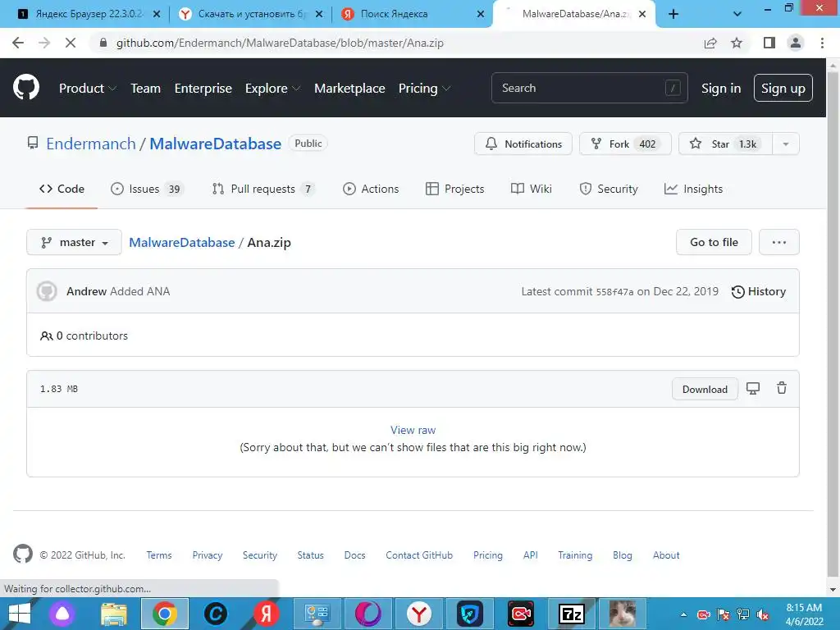Image resolution: width=840 pixels, height=630 pixels.
Task: Open the Code tab
Action: (x=62, y=189)
